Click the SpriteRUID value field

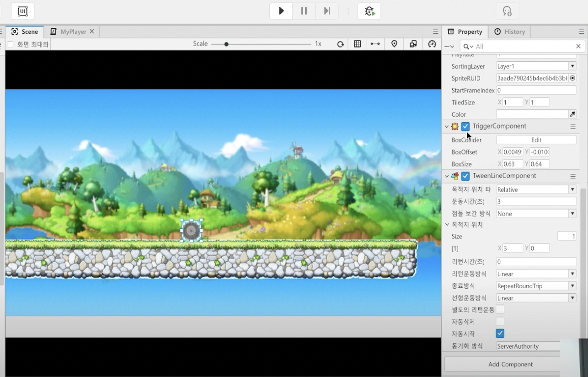532,78
